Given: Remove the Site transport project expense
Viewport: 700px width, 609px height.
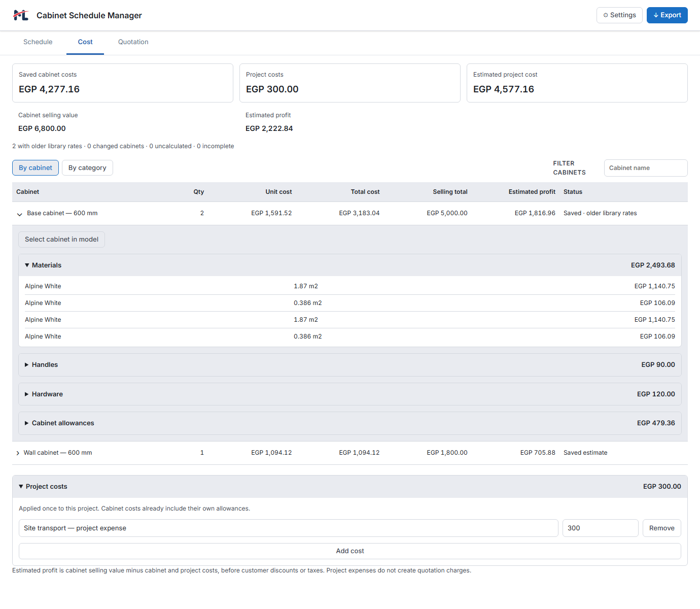Looking at the screenshot, I should pyautogui.click(x=662, y=528).
